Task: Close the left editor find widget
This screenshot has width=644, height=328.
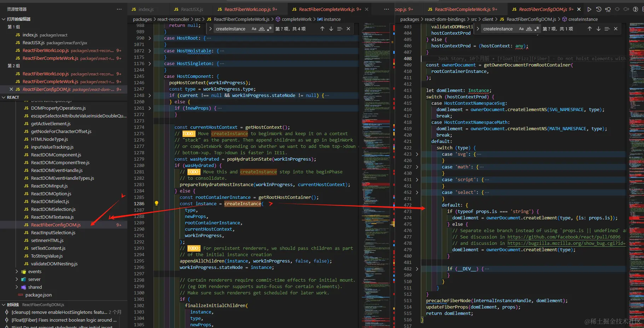Action: [x=348, y=29]
